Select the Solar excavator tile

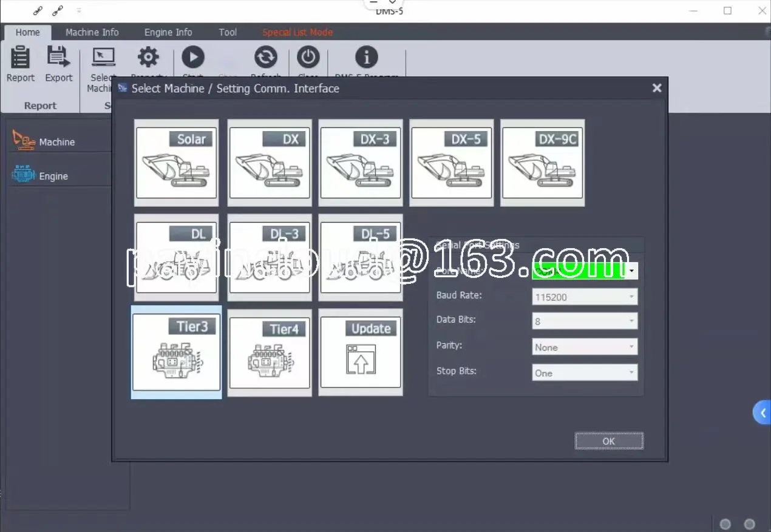[176, 163]
